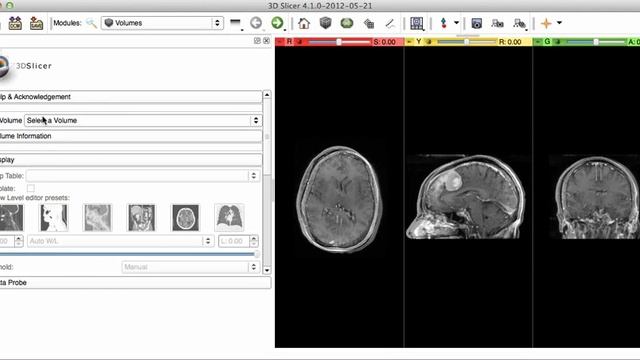Click the mouse mode place tool icon
This screenshot has width=640, height=360.
pyautogui.click(x=444, y=23)
